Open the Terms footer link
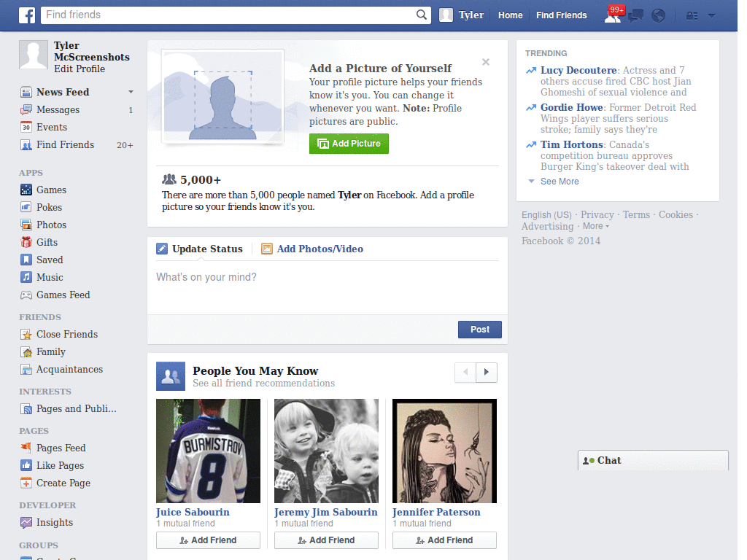This screenshot has width=747, height=560. [636, 215]
